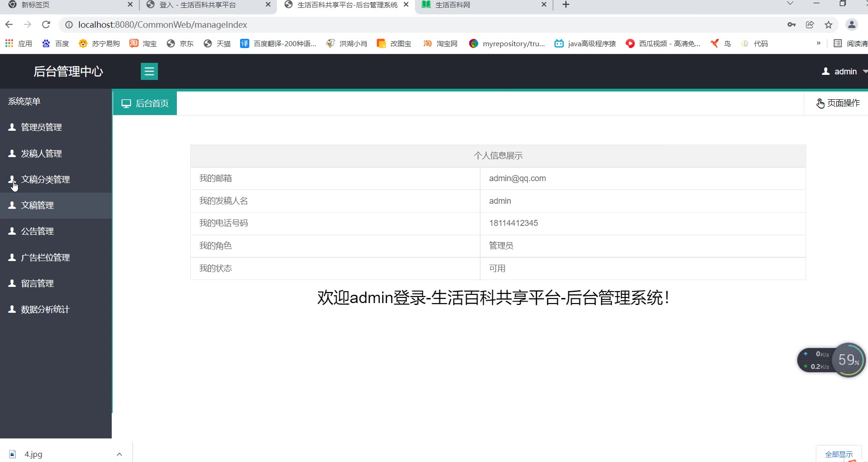Open the 西瓜视频 bookmark
This screenshot has width=868, height=462.
663,43
